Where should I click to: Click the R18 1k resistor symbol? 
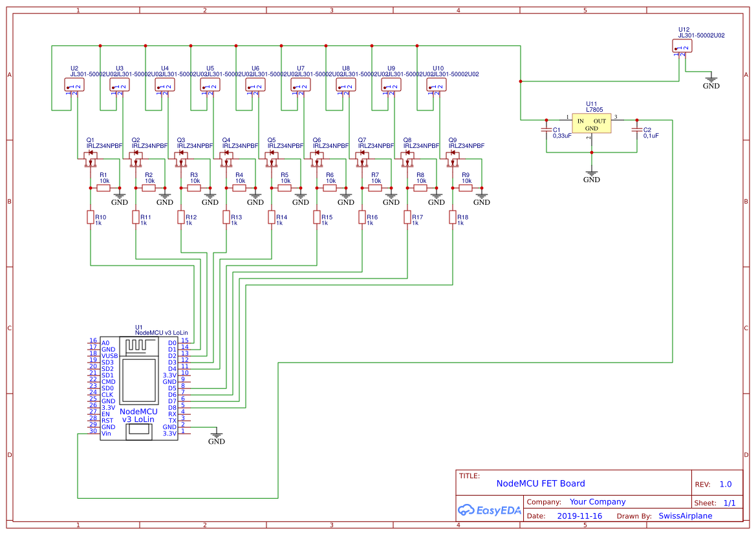click(452, 217)
